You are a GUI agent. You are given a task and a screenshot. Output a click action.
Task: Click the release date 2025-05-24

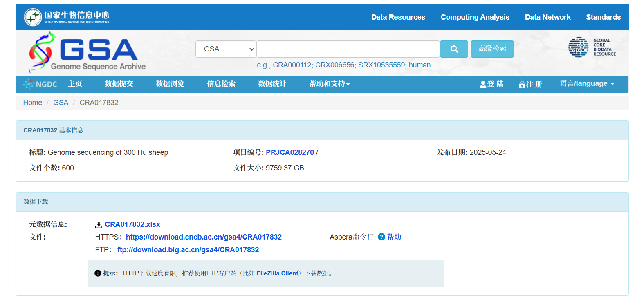coord(488,152)
